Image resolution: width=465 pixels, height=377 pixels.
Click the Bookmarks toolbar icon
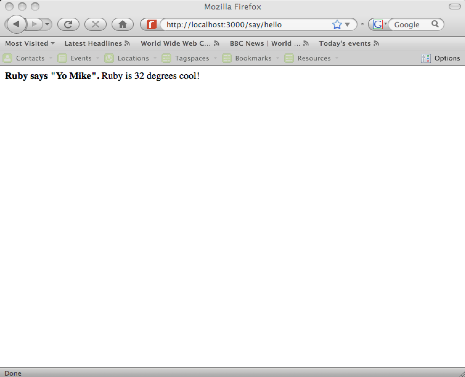tap(227, 58)
